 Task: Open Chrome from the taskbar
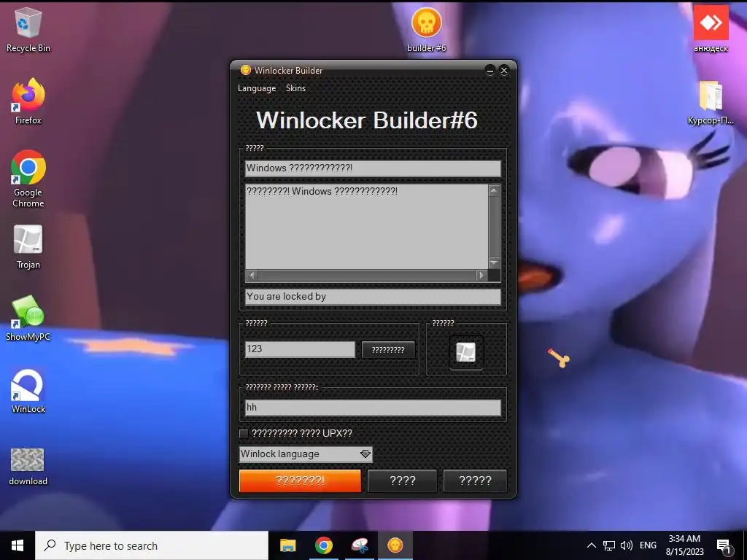(x=323, y=545)
